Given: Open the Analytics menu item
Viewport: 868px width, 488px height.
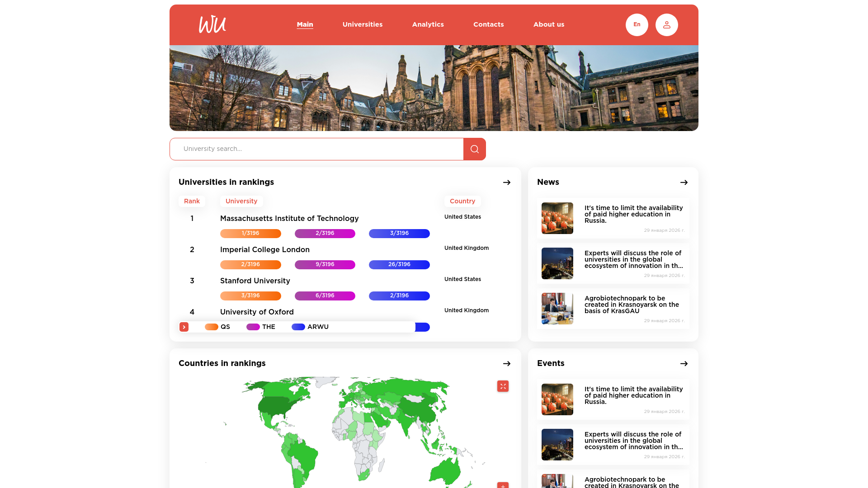Looking at the screenshot, I should (x=428, y=24).
